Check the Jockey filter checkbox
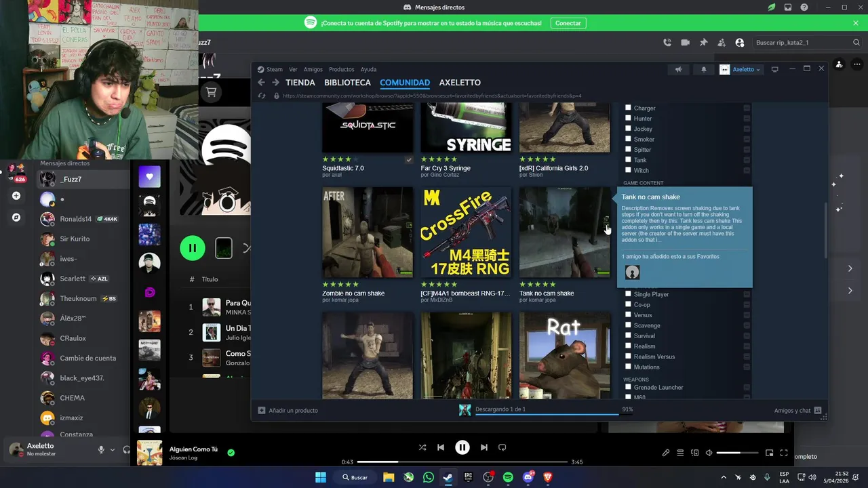This screenshot has width=868, height=488. coord(628,128)
